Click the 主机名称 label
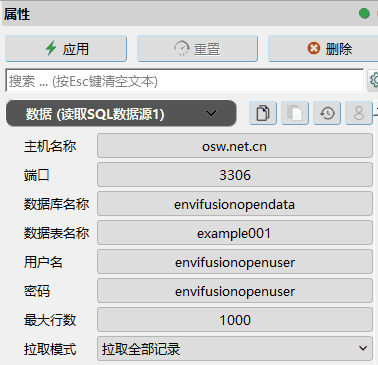This screenshot has width=378, height=365. pos(50,146)
